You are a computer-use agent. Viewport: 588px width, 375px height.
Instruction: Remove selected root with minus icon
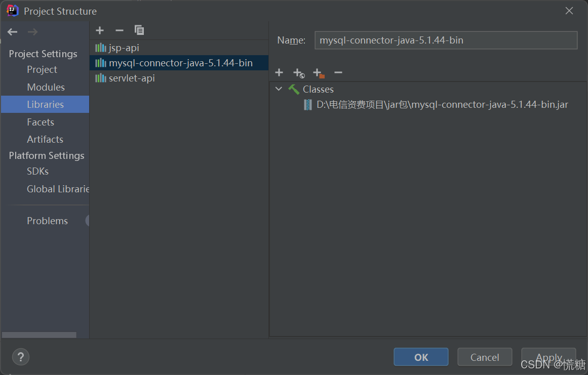[x=338, y=72]
